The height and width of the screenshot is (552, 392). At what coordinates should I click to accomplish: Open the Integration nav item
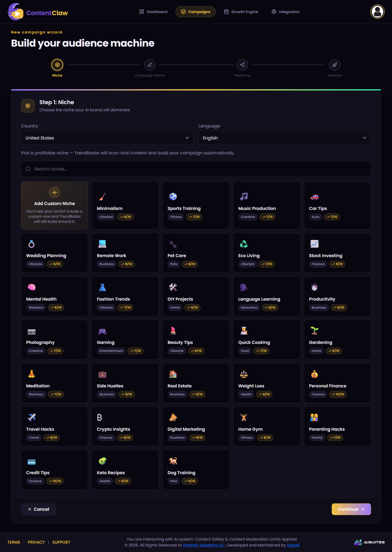pyautogui.click(x=285, y=12)
